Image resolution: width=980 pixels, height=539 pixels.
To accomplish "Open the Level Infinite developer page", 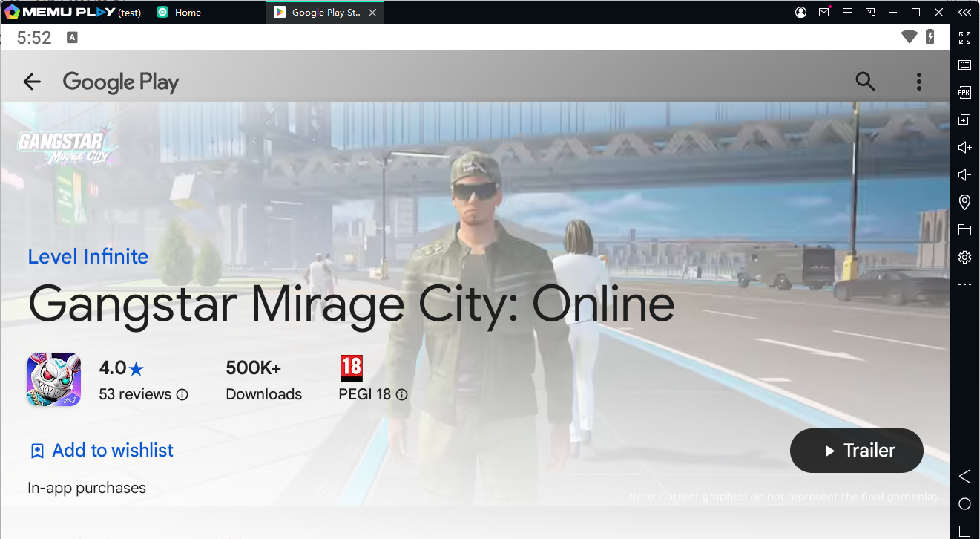I will click(88, 257).
